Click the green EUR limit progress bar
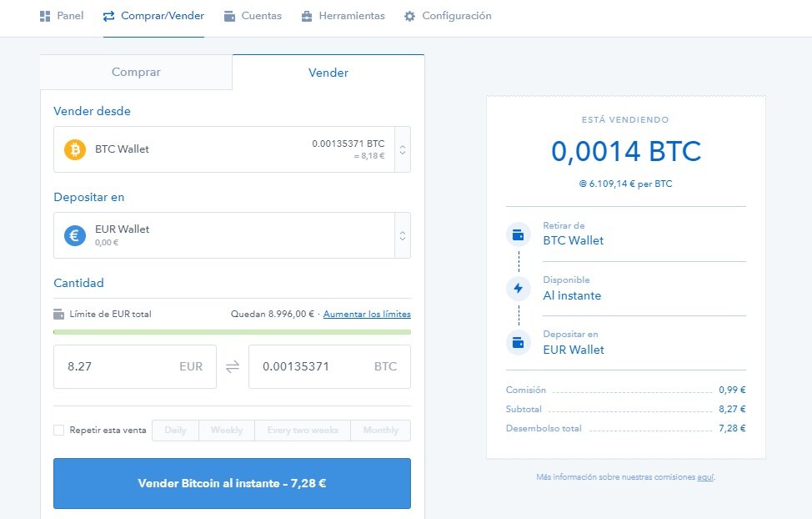 pyautogui.click(x=232, y=332)
